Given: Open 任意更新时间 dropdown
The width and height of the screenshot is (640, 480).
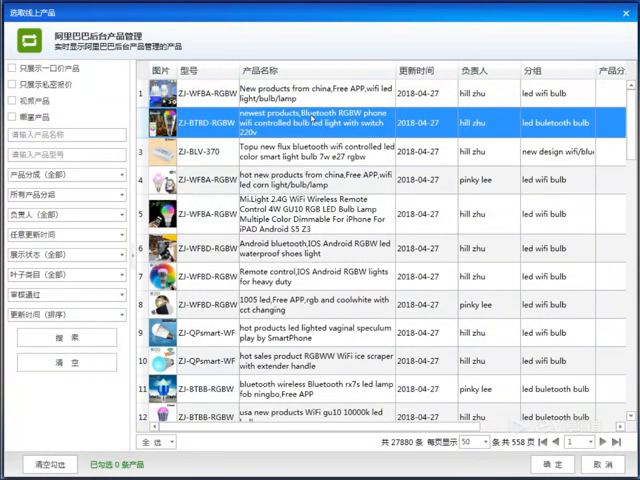Looking at the screenshot, I should pos(67,235).
